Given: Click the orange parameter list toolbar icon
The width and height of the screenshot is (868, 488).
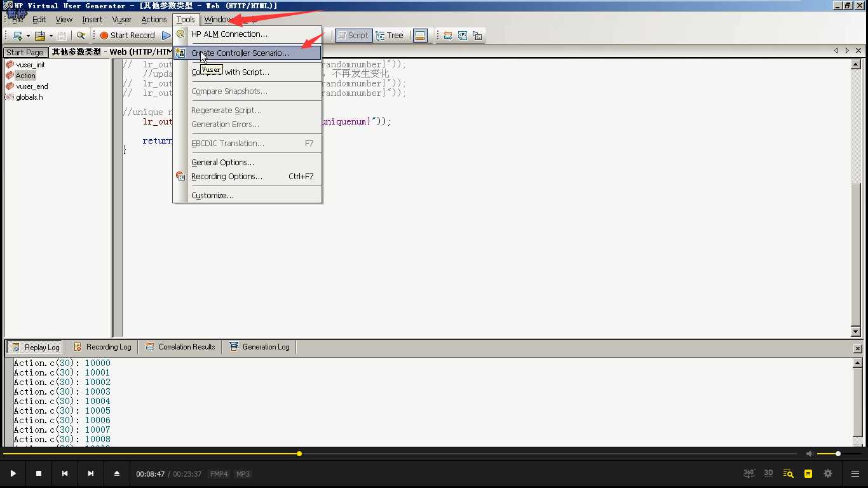Looking at the screenshot, I should click(x=448, y=36).
